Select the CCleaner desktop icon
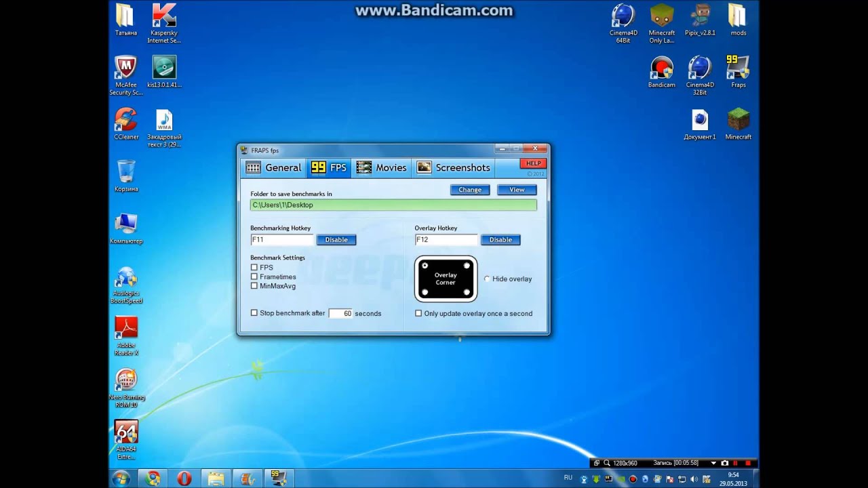 pyautogui.click(x=126, y=124)
